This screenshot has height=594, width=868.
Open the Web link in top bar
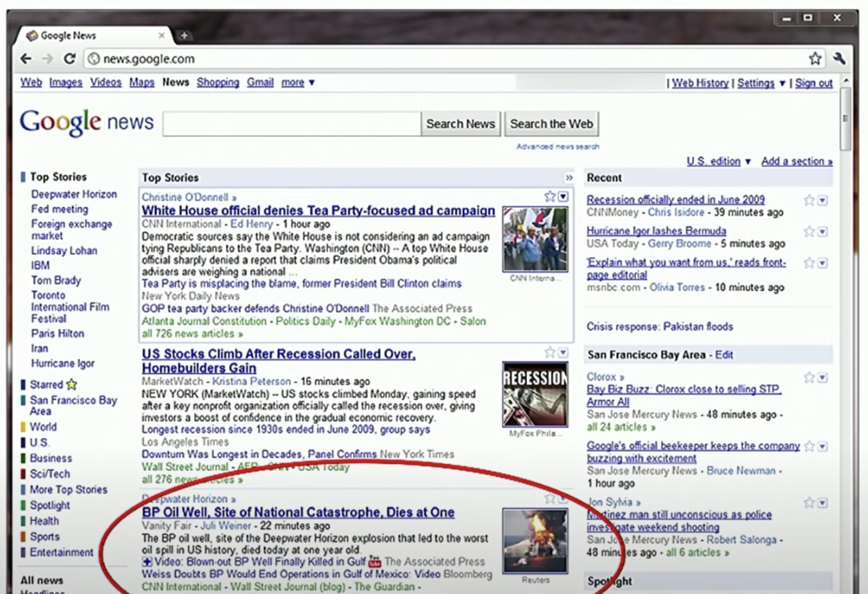tap(31, 83)
